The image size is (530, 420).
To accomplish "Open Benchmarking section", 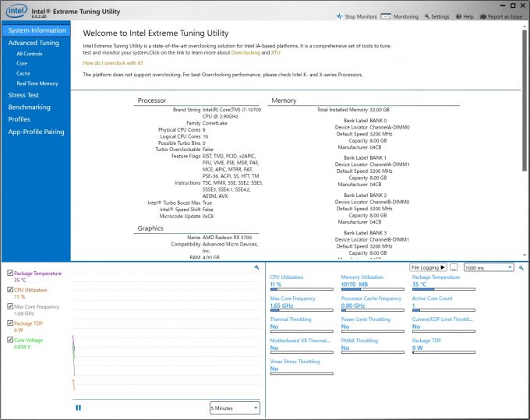I will [x=30, y=108].
